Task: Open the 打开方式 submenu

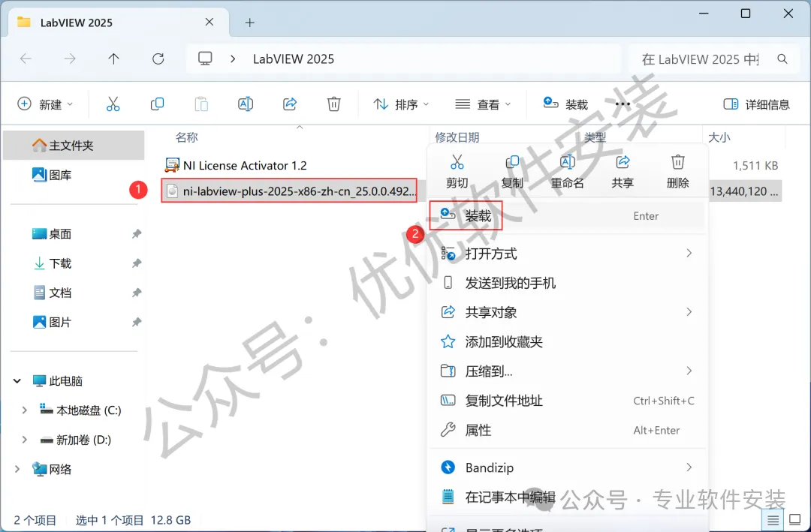Action: click(x=568, y=254)
